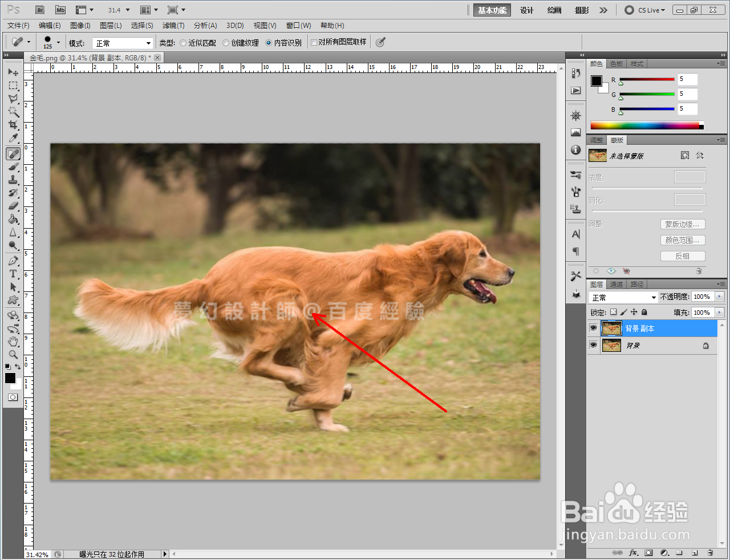Select 内容识别 type radio button
Screen dimensions: 730x560
coord(269,43)
